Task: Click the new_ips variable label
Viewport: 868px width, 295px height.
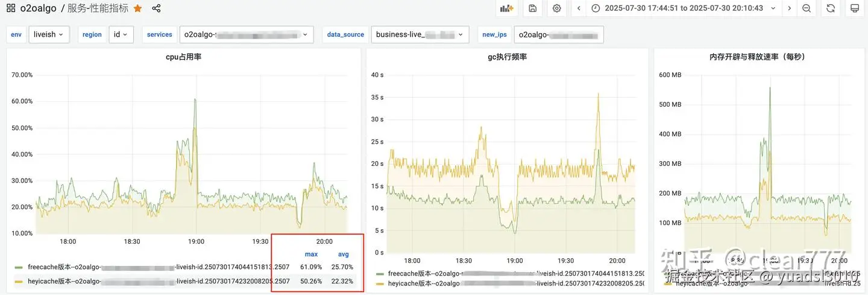Action: [494, 34]
